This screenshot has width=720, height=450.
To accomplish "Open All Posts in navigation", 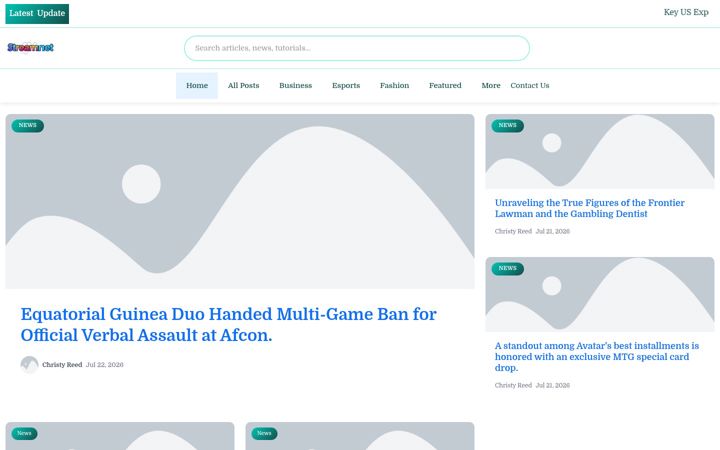I will pyautogui.click(x=243, y=85).
